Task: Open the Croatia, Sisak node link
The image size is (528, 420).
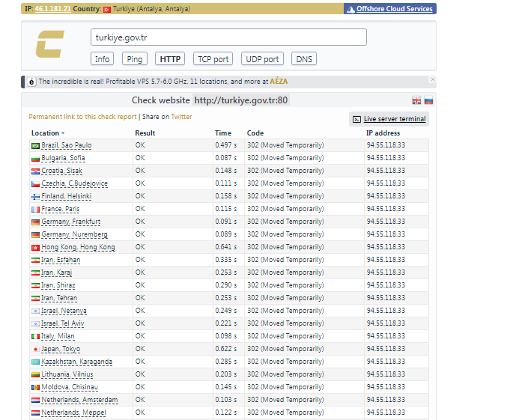Action: tap(61, 171)
